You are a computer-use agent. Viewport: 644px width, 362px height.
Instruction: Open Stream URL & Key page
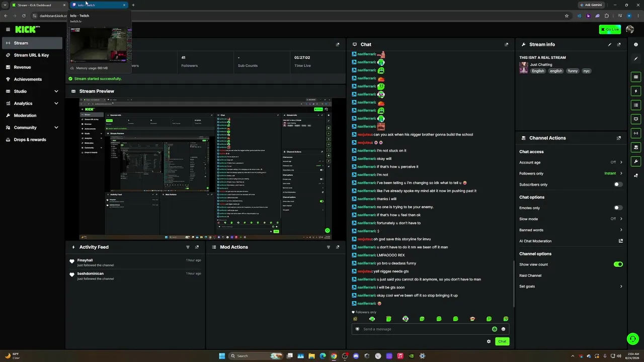pos(32,55)
